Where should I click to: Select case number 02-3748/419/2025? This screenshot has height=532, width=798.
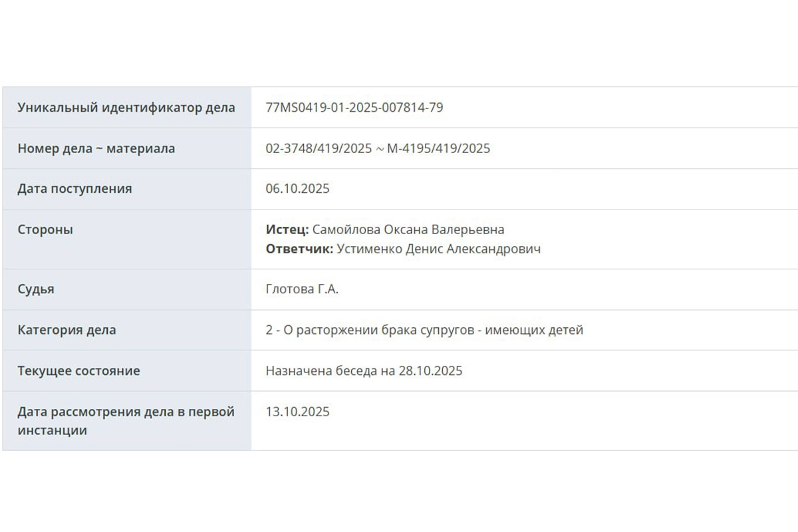point(319,148)
